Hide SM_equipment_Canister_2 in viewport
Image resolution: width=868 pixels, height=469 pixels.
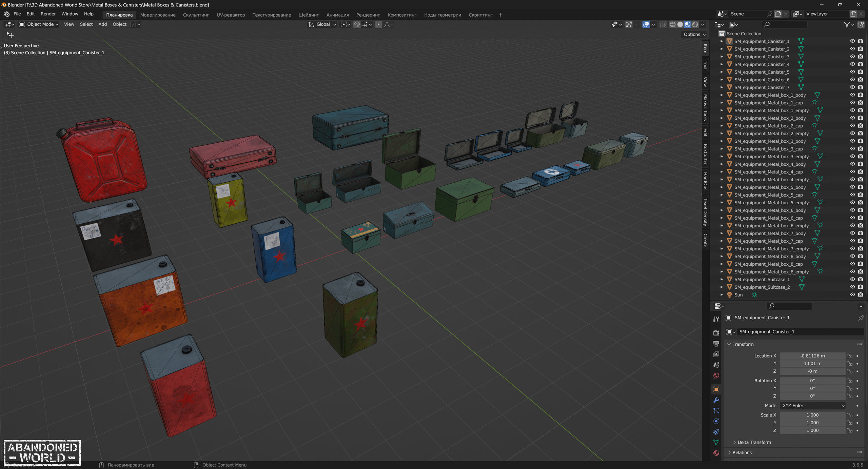coord(852,49)
